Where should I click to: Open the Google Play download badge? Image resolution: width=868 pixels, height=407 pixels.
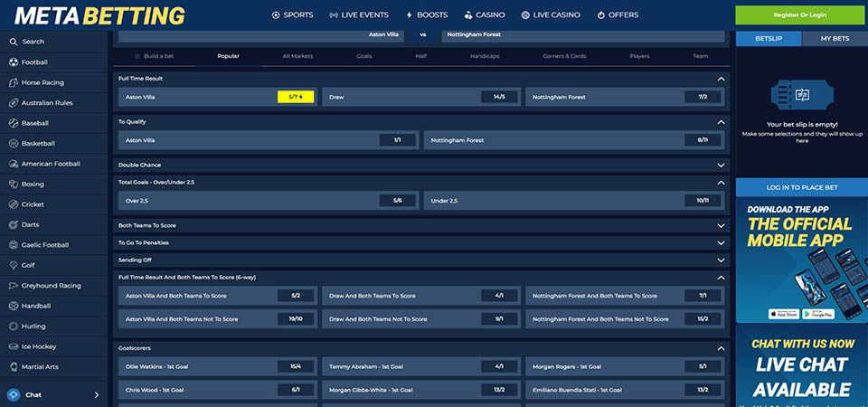(x=818, y=314)
